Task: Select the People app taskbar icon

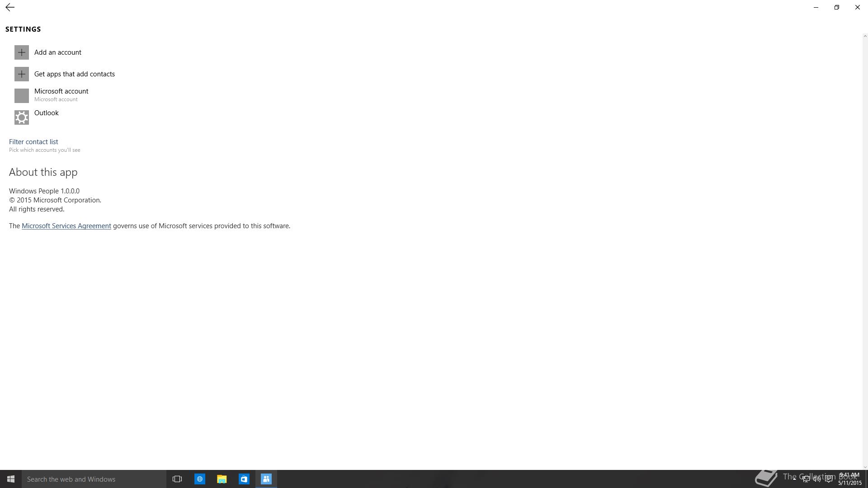Action: 266,479
